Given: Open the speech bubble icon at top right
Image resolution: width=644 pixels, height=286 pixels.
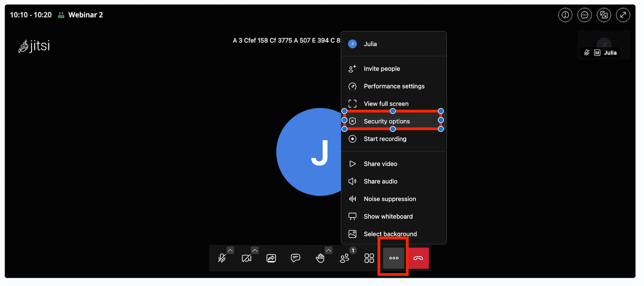Looking at the screenshot, I should [x=585, y=15].
